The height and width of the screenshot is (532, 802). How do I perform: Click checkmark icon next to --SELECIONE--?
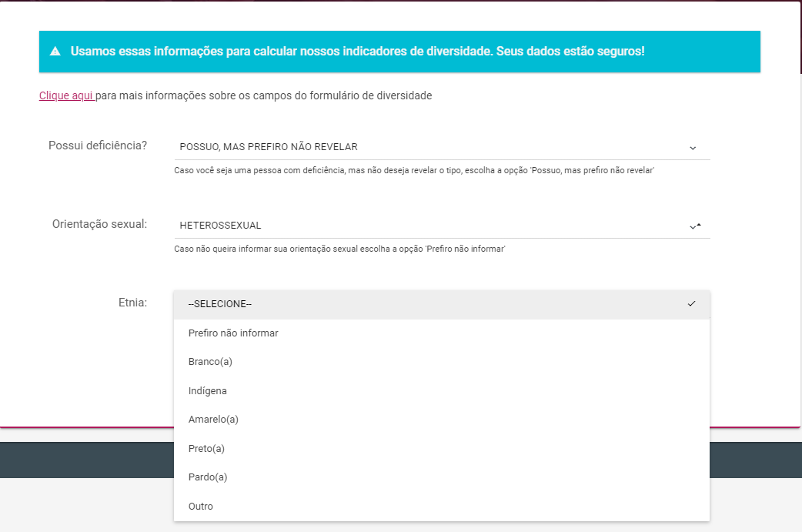pos(691,304)
